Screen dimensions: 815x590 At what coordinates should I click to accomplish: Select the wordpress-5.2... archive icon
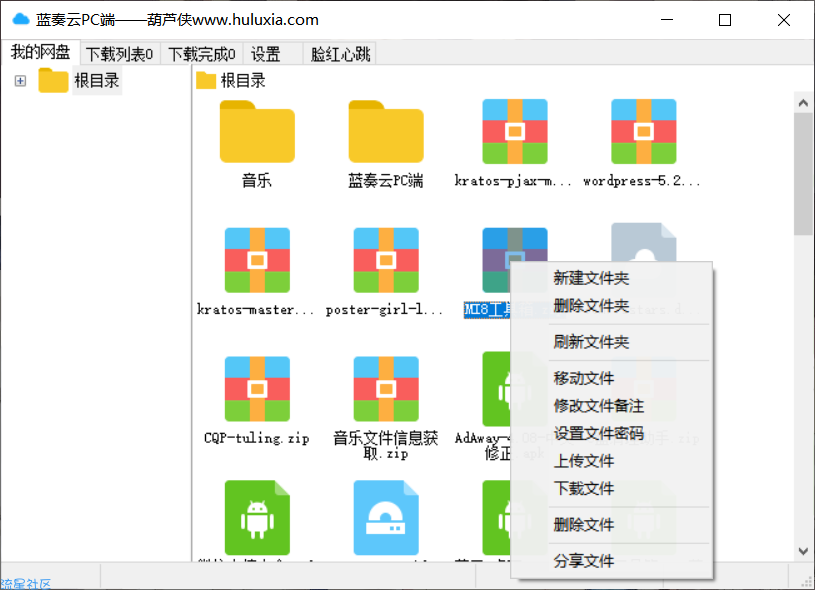coord(643,132)
